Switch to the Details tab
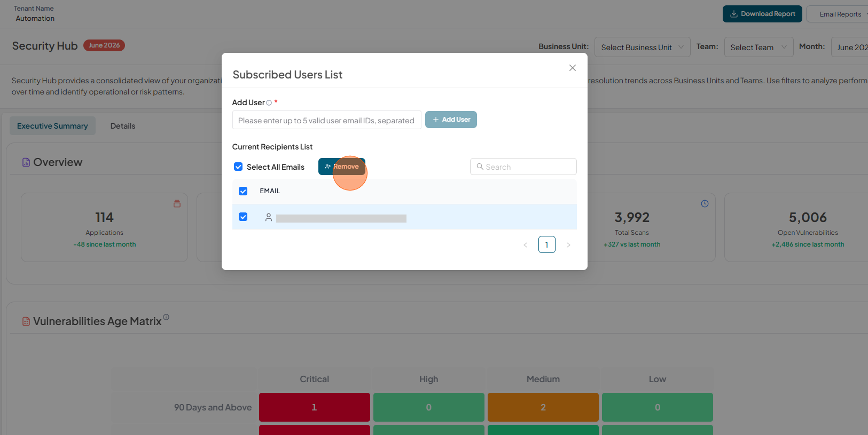The width and height of the screenshot is (868, 435). click(x=123, y=126)
